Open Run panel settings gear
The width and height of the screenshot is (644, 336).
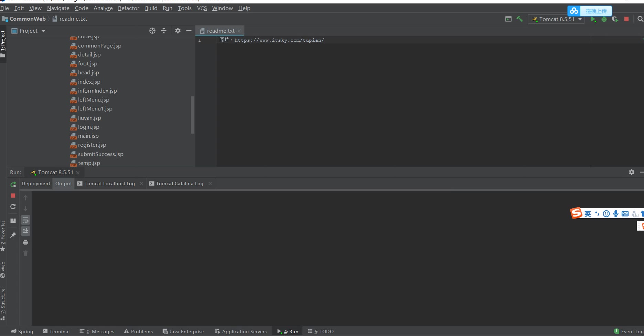[632, 172]
